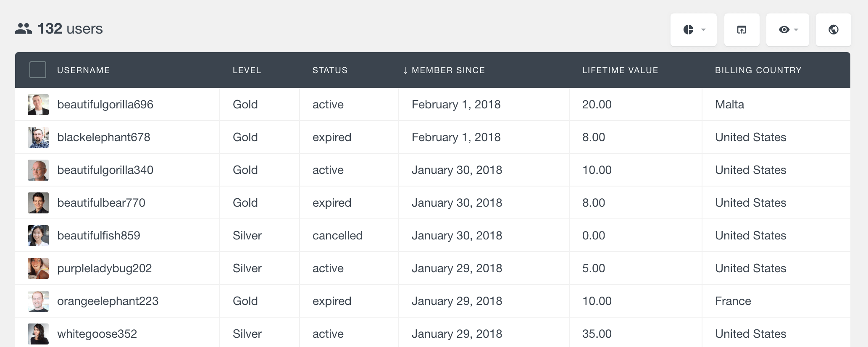Open avatar of whitegoose352
Screen dimensions: 868x347
(x=38, y=334)
